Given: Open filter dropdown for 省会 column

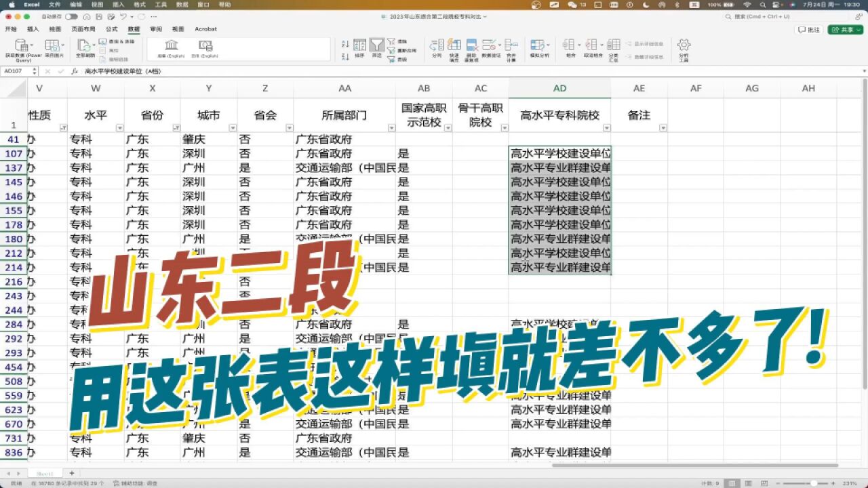Looking at the screenshot, I should point(288,128).
